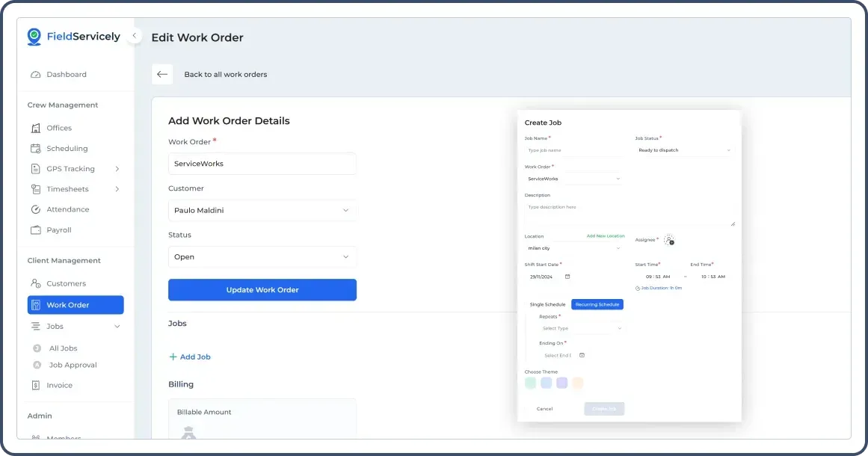Pick the purple theme swatch
Viewport: 868px width, 456px height.
tap(561, 383)
